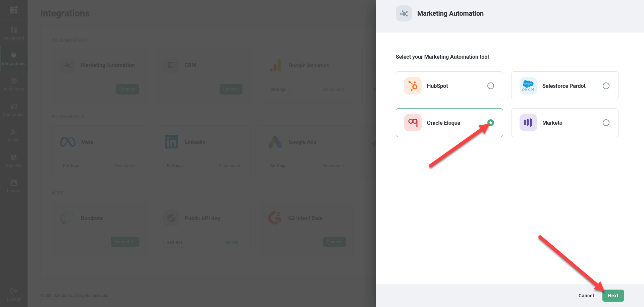Viewport: 644px width, 307px height.
Task: Open the Reports sidebar section
Action: click(14, 161)
